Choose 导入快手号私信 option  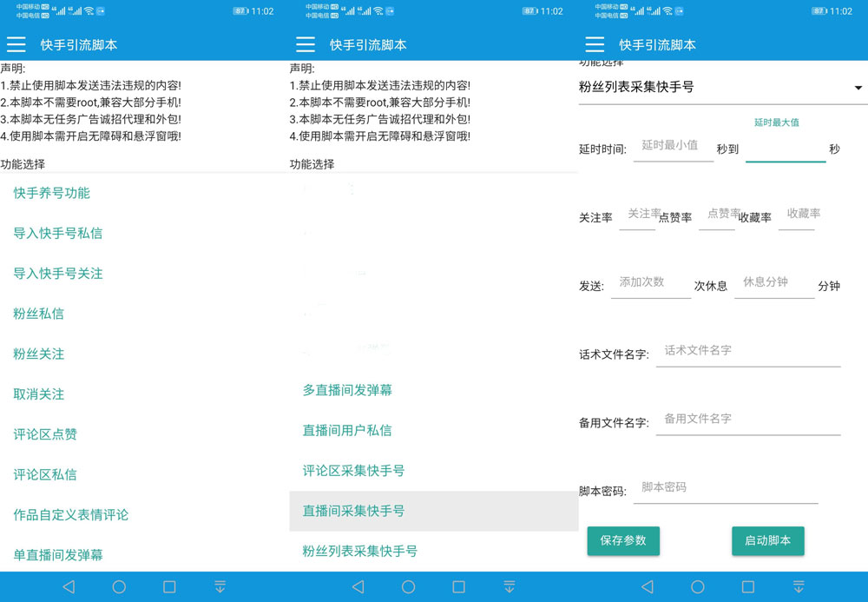tap(57, 233)
